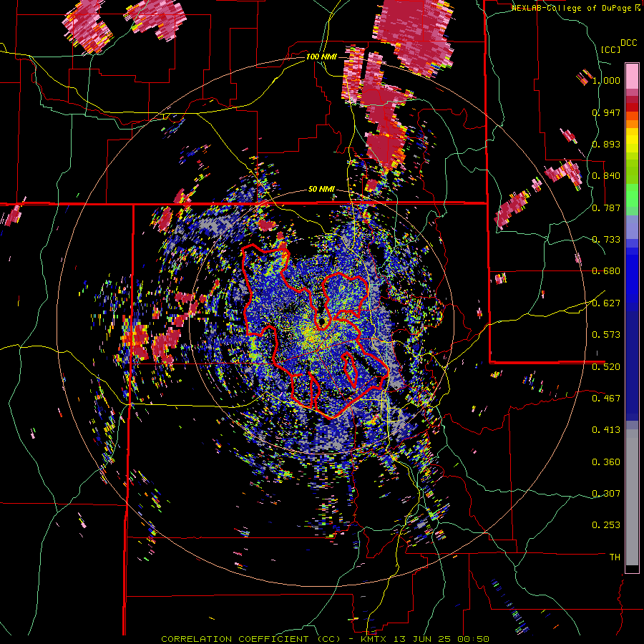
Task: Click the 0.680 legend value
Action: pos(606,271)
